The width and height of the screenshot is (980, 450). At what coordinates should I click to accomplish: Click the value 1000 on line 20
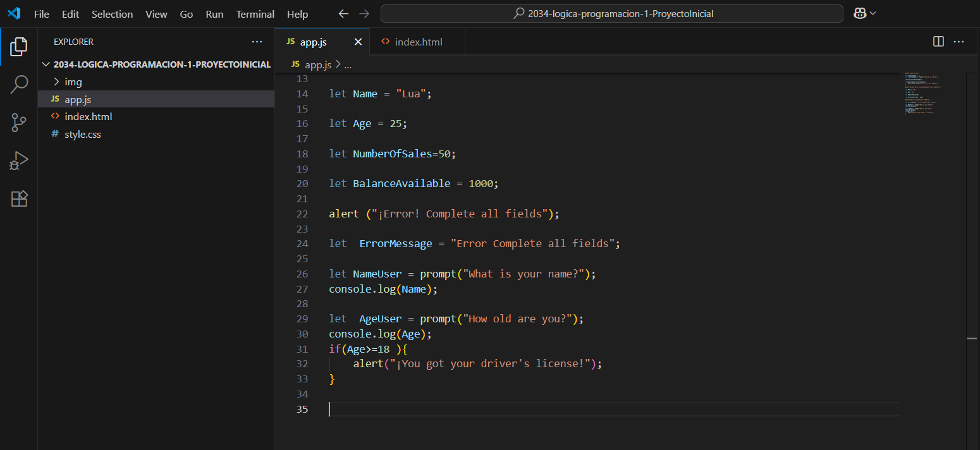[x=481, y=183]
